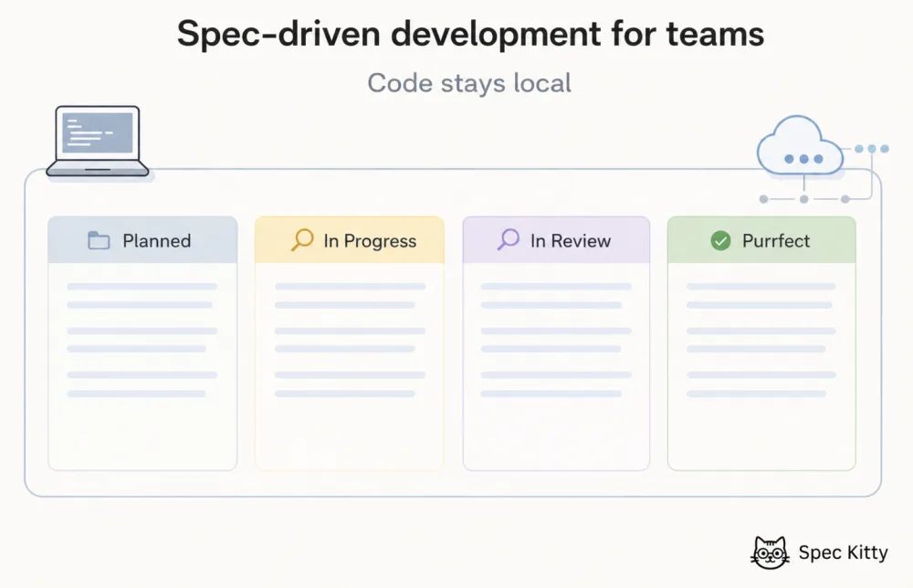
Task: Click the "Spec Kitty" brand text
Action: 843,551
